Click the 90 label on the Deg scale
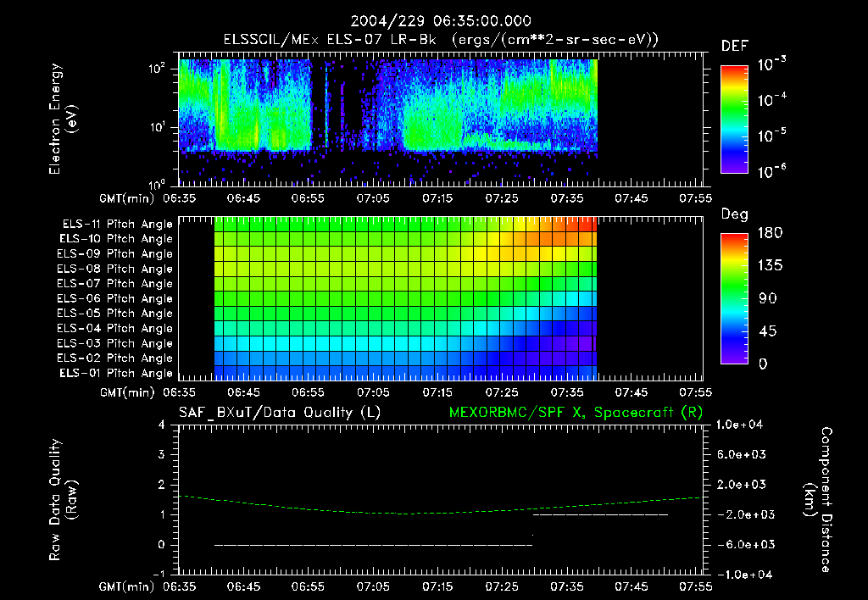This screenshot has width=868, height=600. pyautogui.click(x=767, y=299)
